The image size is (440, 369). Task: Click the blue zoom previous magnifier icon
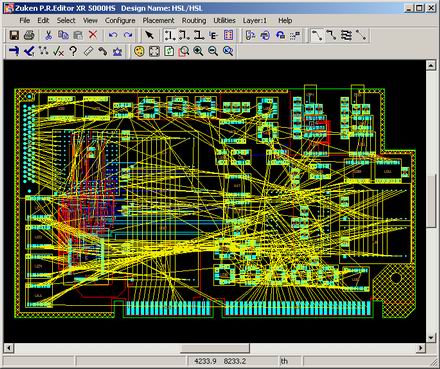[228, 51]
